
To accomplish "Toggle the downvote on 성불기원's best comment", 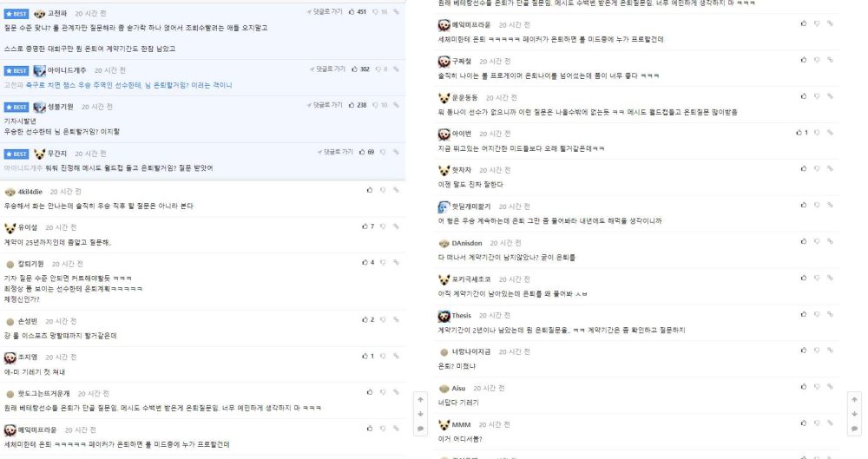I will click(x=380, y=105).
